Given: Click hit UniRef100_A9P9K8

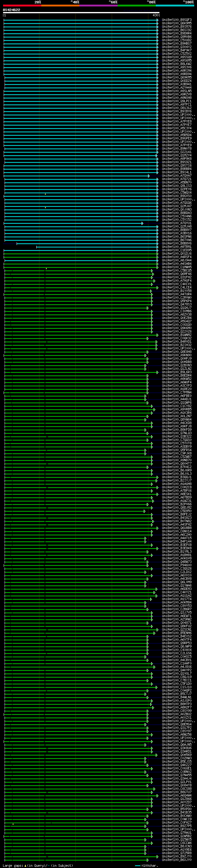Looking at the screenshot, I should pos(176,159).
